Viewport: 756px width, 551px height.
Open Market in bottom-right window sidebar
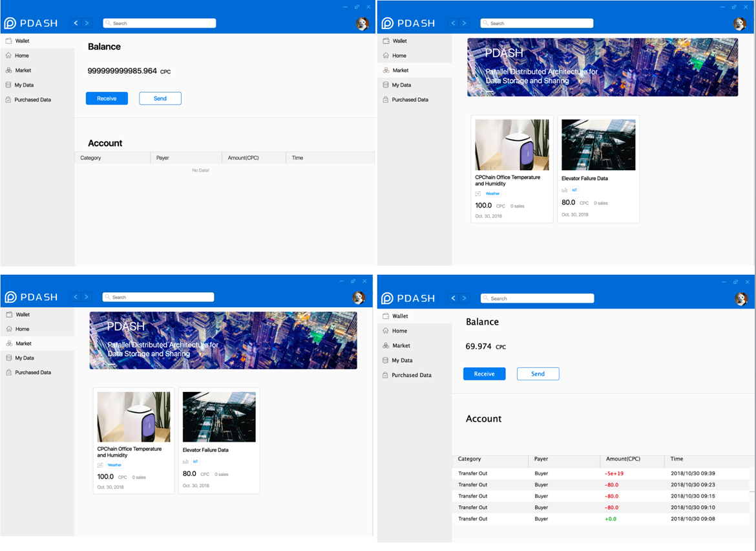pos(415,345)
